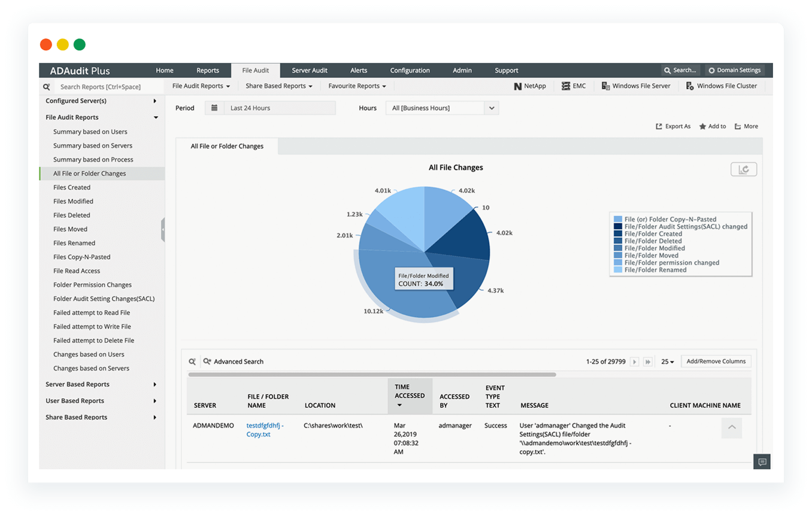Viewport: 812px width, 516px height.
Task: Open the Share Based Reports toolbar dropdown
Action: [279, 86]
